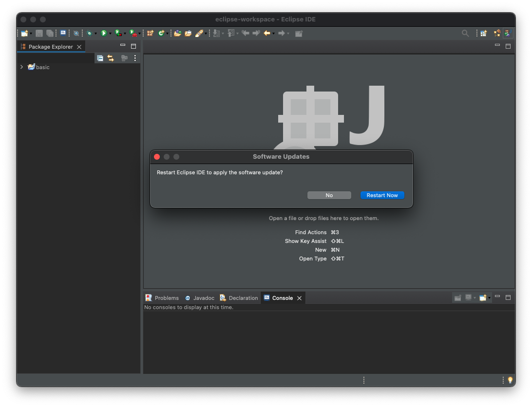Select the Java perspective icon
The image size is (532, 407).
pyautogui.click(x=508, y=33)
